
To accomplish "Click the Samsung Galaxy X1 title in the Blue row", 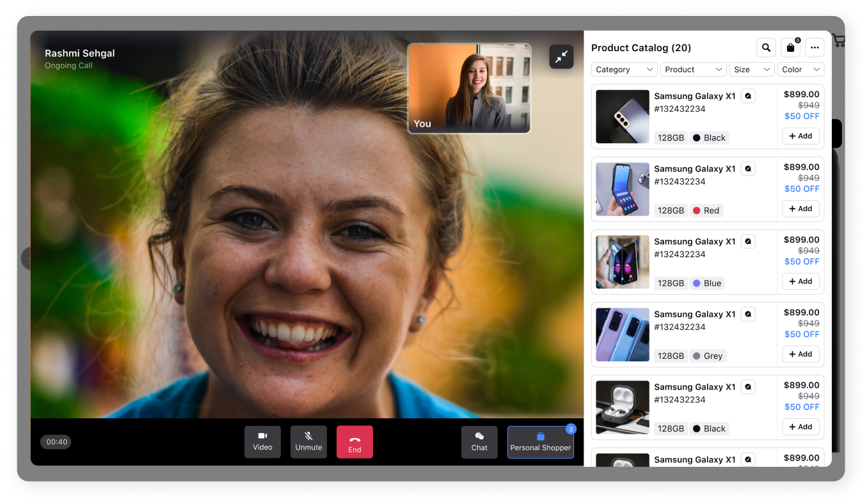I will [695, 242].
